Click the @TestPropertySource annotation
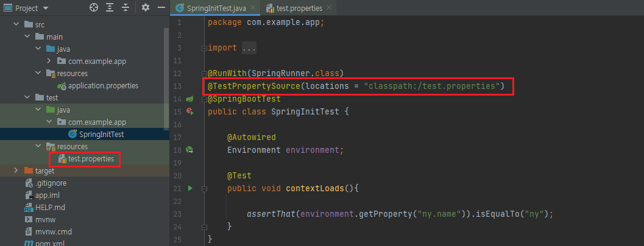Viewport: 644px width, 246px height. click(255, 86)
